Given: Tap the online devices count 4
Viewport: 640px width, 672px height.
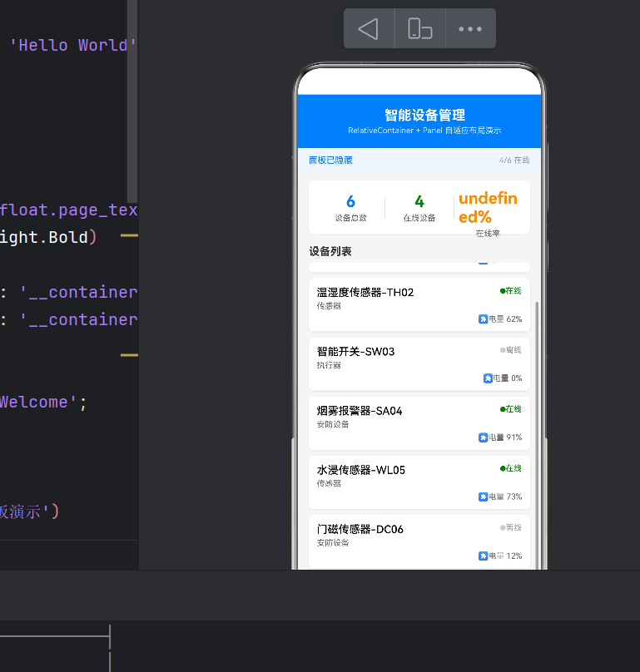Looking at the screenshot, I should (419, 201).
